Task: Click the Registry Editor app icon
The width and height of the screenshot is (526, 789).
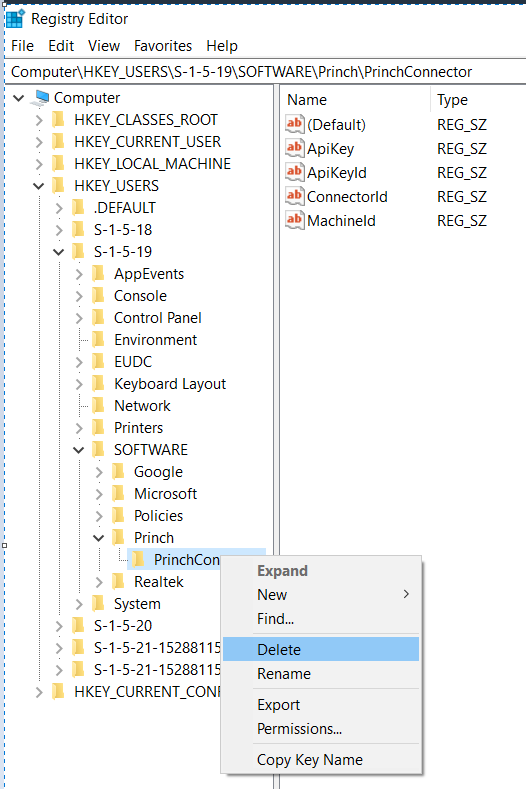Action: pyautogui.click(x=15, y=19)
